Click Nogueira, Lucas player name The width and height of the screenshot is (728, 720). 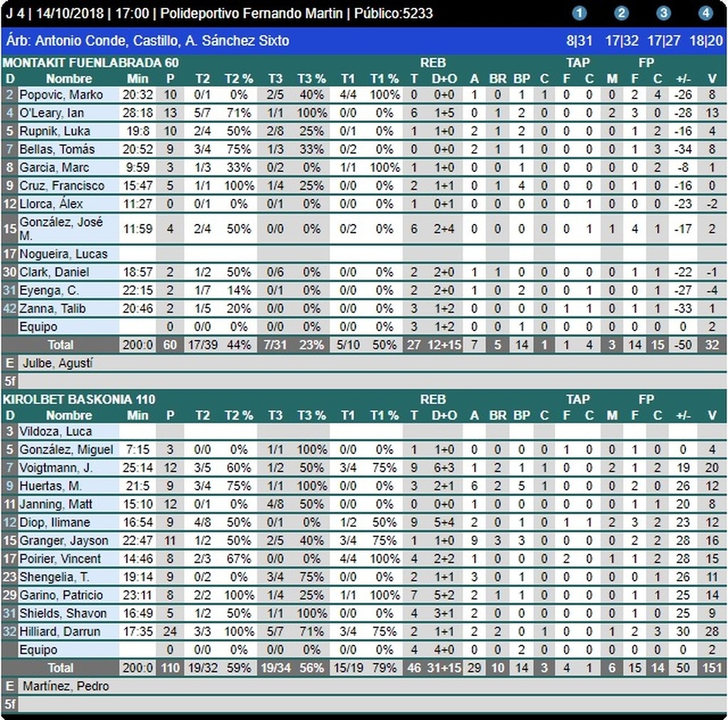63,254
